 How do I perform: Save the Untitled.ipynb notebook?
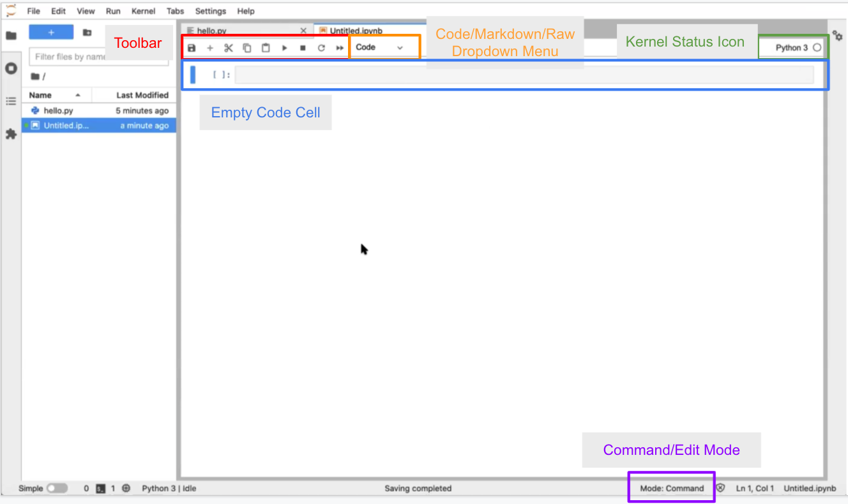pyautogui.click(x=192, y=47)
